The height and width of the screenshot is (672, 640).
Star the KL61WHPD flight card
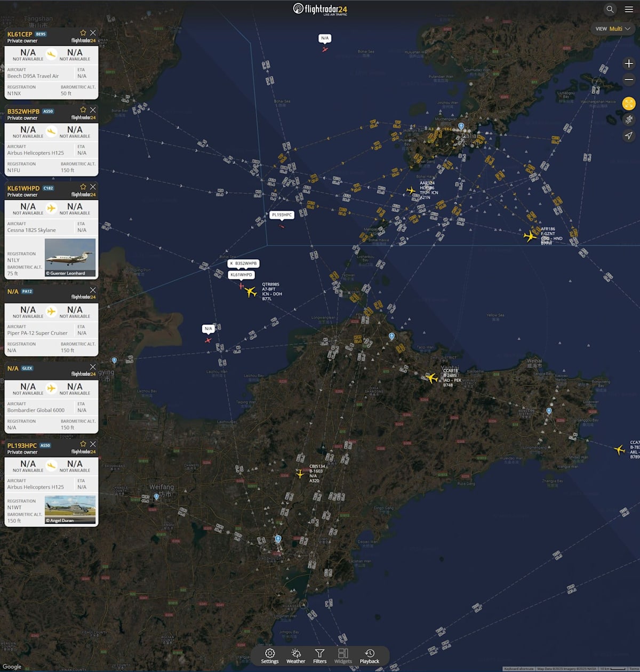coord(83,187)
